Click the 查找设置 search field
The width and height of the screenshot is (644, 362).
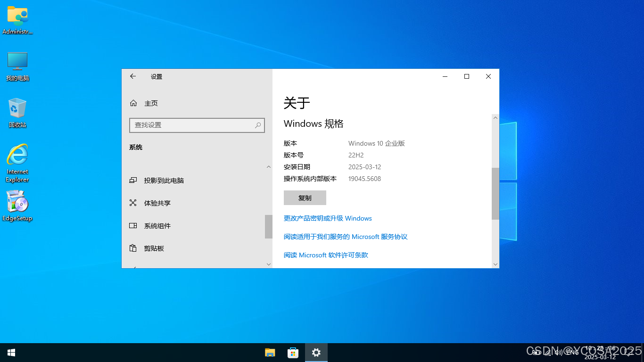click(x=197, y=125)
